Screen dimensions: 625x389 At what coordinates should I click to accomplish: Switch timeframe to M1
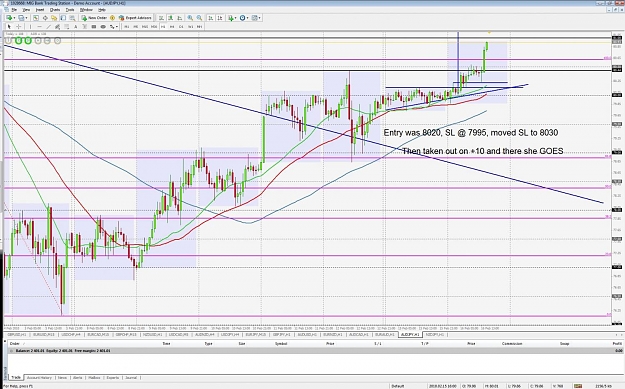click(x=126, y=27)
